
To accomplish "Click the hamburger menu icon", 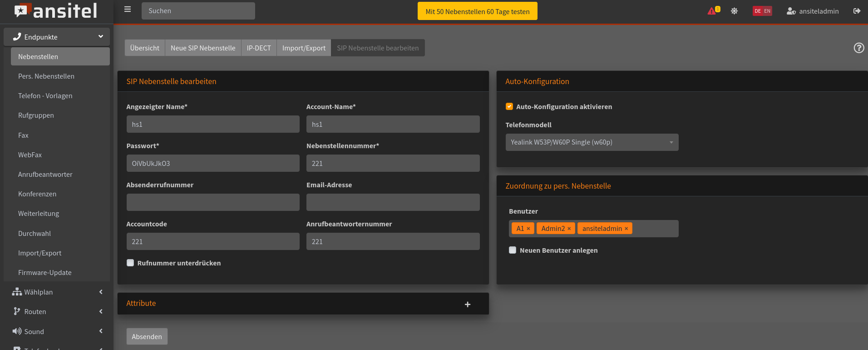I will pyautogui.click(x=128, y=10).
